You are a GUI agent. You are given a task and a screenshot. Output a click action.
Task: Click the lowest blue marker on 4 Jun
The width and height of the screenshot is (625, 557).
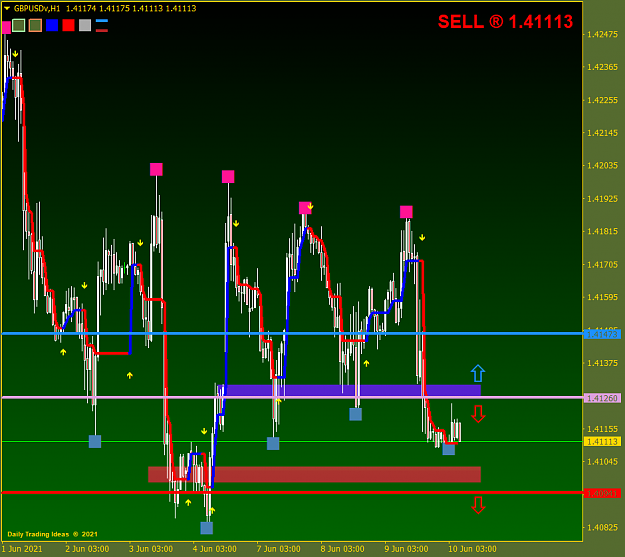[206, 528]
